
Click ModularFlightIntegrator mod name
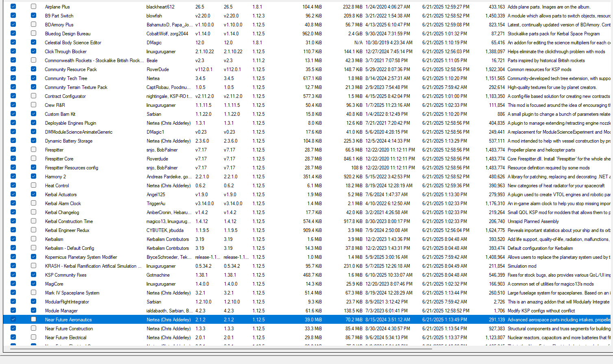pyautogui.click(x=67, y=302)
